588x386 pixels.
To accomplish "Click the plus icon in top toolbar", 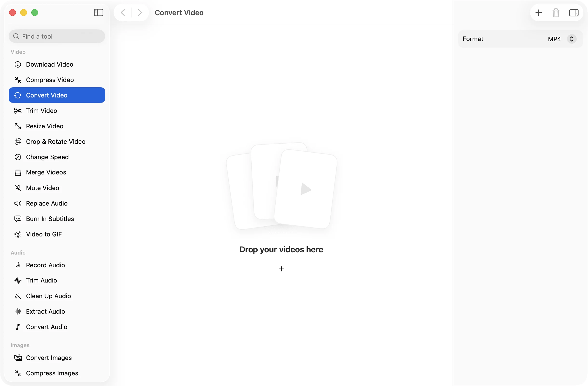I will pos(539,13).
